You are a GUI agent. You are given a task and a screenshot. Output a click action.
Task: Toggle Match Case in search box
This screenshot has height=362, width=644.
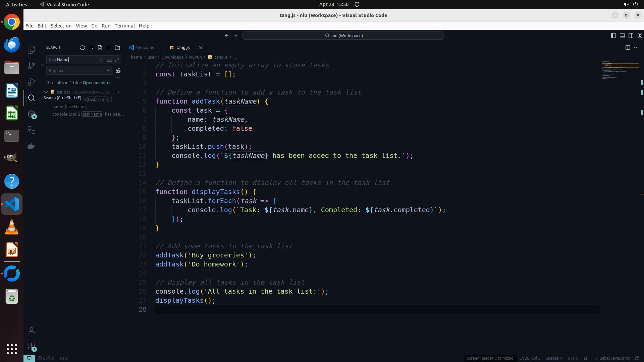[x=102, y=60]
